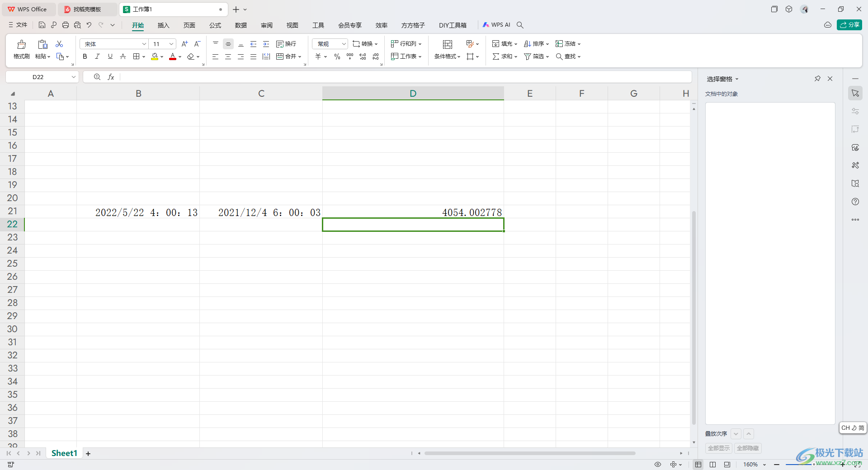868x470 pixels.
Task: Click the 全部隐藏 button
Action: pos(748,448)
